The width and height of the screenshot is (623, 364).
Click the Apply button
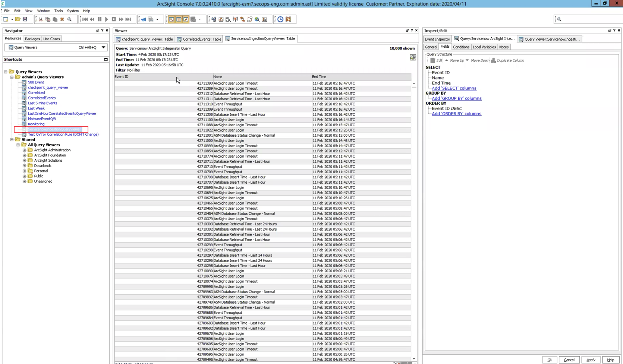(x=591, y=360)
